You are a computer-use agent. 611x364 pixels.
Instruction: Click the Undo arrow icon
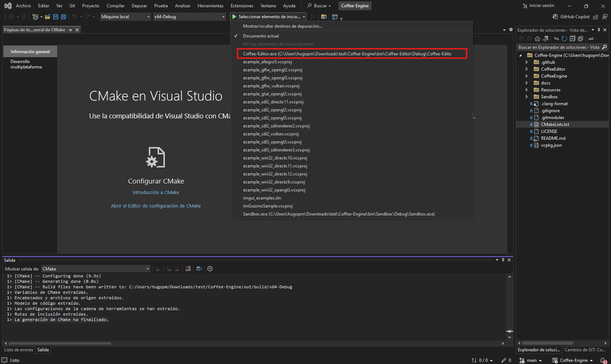click(x=75, y=17)
